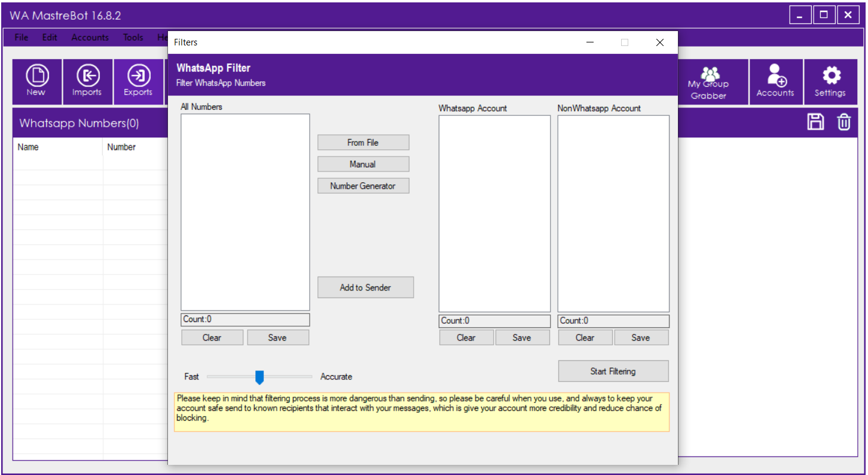The height and width of the screenshot is (475, 868).
Task: Open the Accounts toolbar icon
Action: coord(775,82)
